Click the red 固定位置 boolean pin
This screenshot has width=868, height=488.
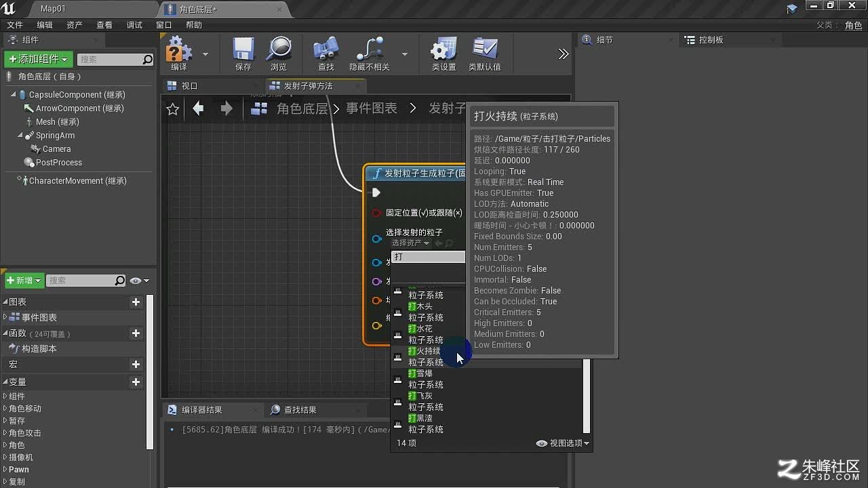376,213
